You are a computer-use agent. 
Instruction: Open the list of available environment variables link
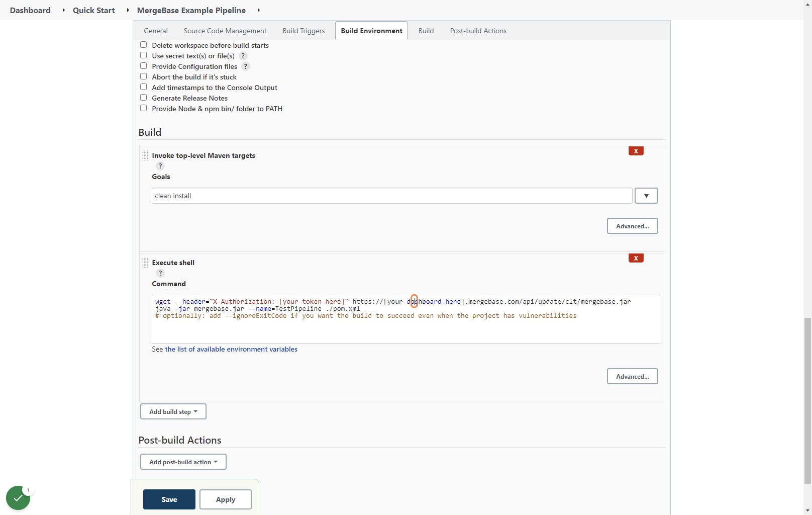[231, 349]
